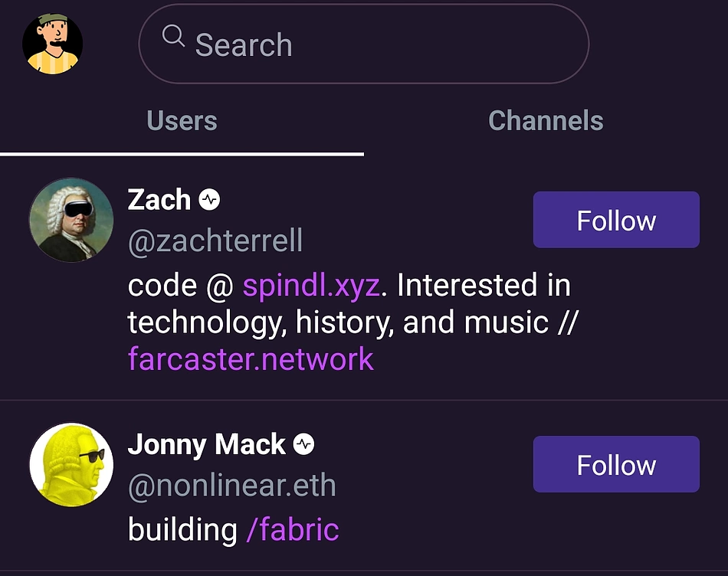Image resolution: width=728 pixels, height=576 pixels.
Task: Click the search magnifier icon
Action: click(173, 37)
